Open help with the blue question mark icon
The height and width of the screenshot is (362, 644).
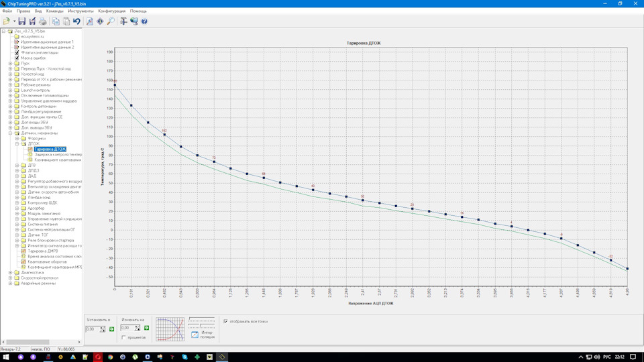click(x=144, y=21)
